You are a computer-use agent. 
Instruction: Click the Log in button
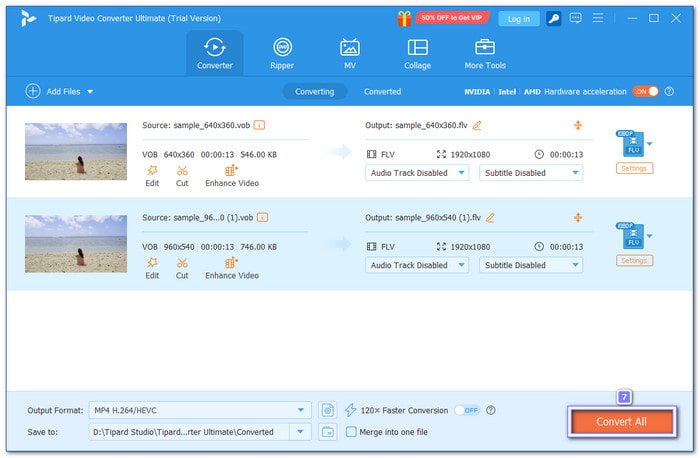coord(519,18)
